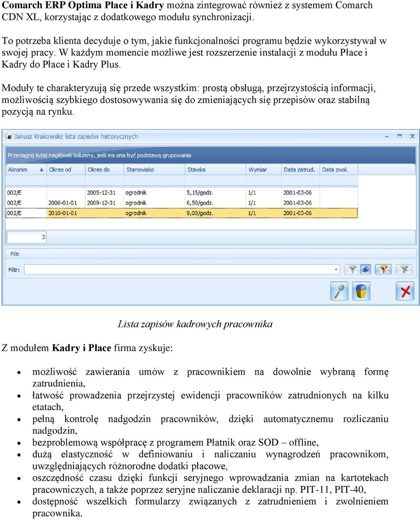Toggle the blue pin filter button

coord(366,269)
